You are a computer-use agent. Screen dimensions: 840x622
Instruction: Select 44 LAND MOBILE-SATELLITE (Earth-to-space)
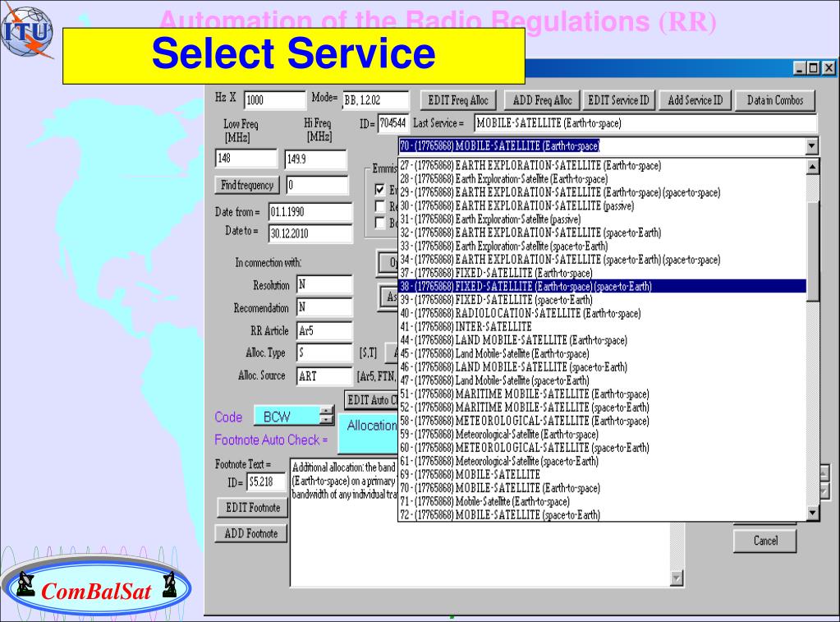(603, 340)
